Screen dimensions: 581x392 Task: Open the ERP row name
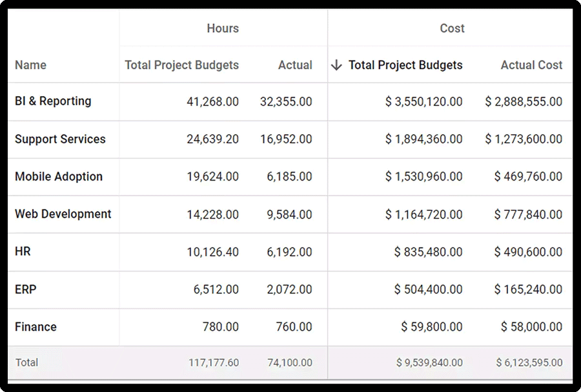pyautogui.click(x=26, y=289)
